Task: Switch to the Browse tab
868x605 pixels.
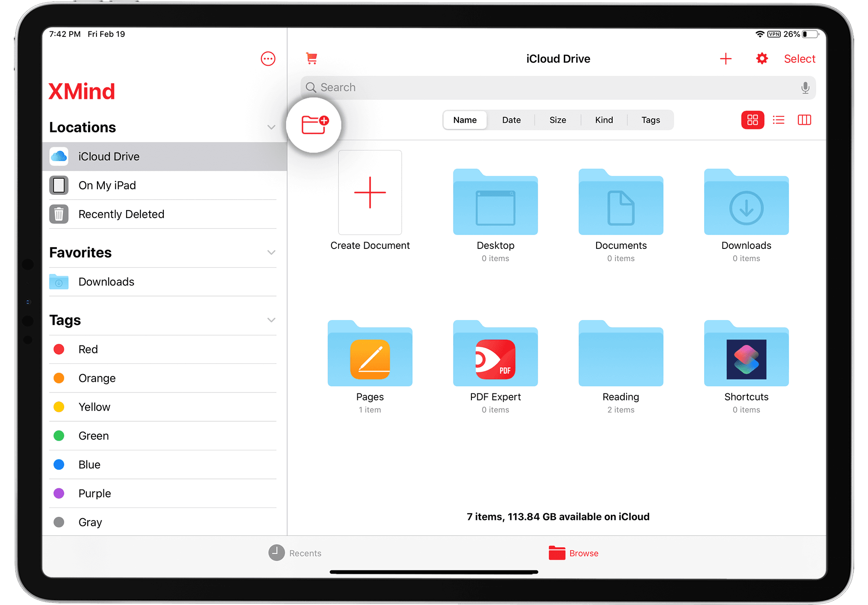Action: pyautogui.click(x=573, y=553)
